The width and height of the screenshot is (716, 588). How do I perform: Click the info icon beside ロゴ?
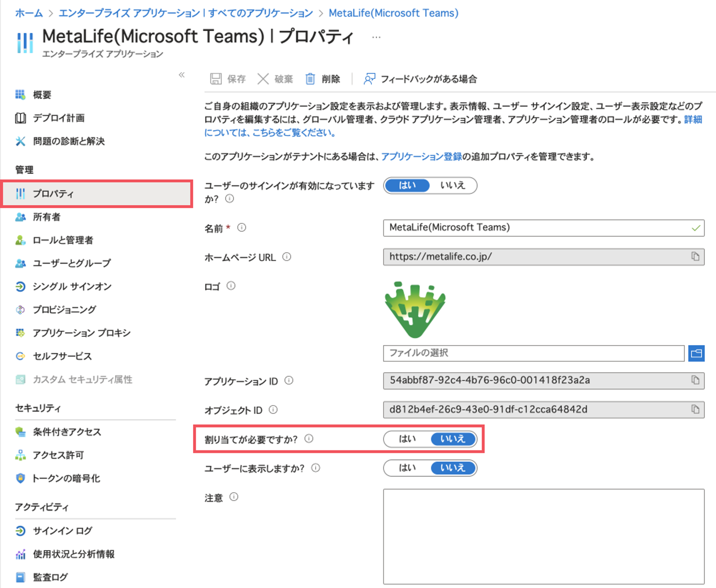[x=231, y=286]
